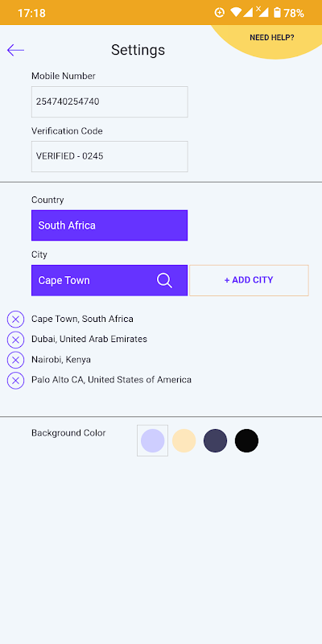Viewport: 322px width, 644px height.
Task: Choose the peach background color swatch
Action: click(x=184, y=440)
